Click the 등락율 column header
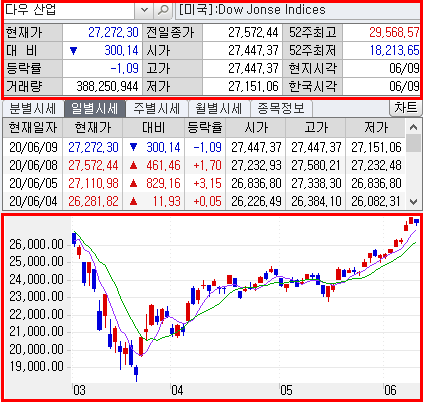This screenshot has height=402, width=423. click(205, 128)
